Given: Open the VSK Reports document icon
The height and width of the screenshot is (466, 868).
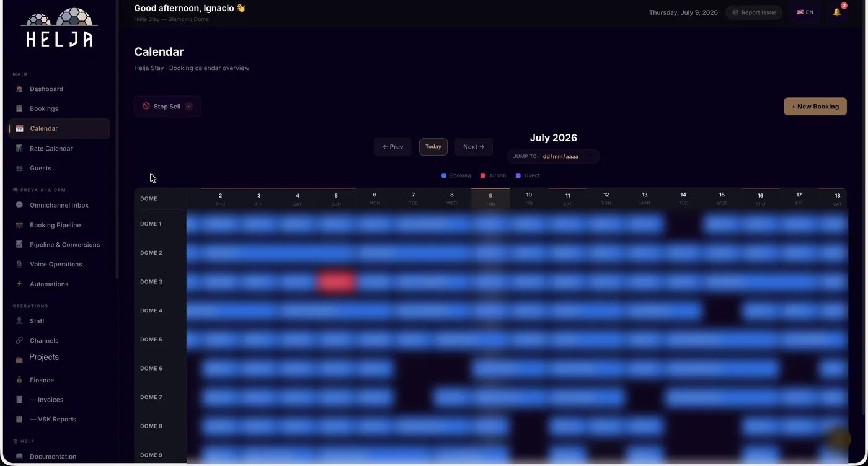Looking at the screenshot, I should [x=19, y=419].
